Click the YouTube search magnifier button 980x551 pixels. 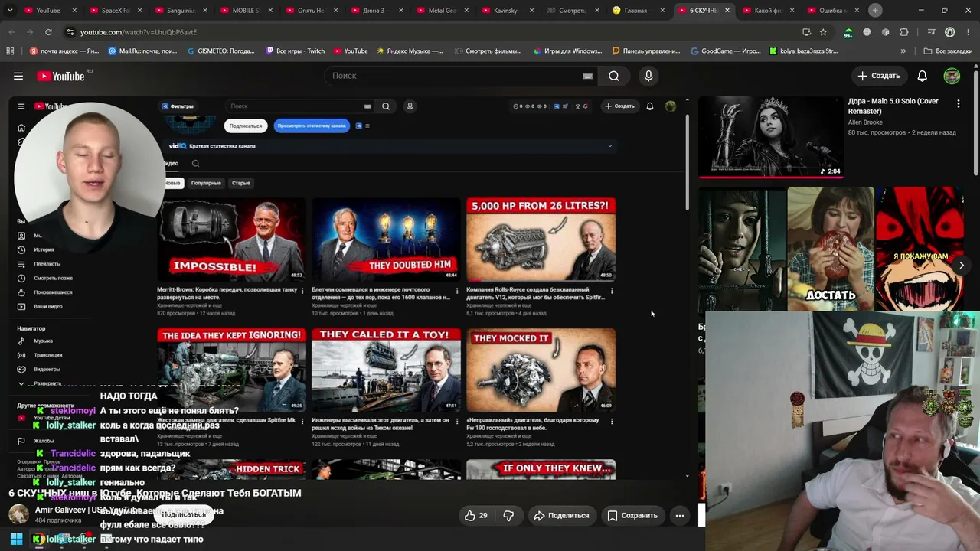(614, 76)
